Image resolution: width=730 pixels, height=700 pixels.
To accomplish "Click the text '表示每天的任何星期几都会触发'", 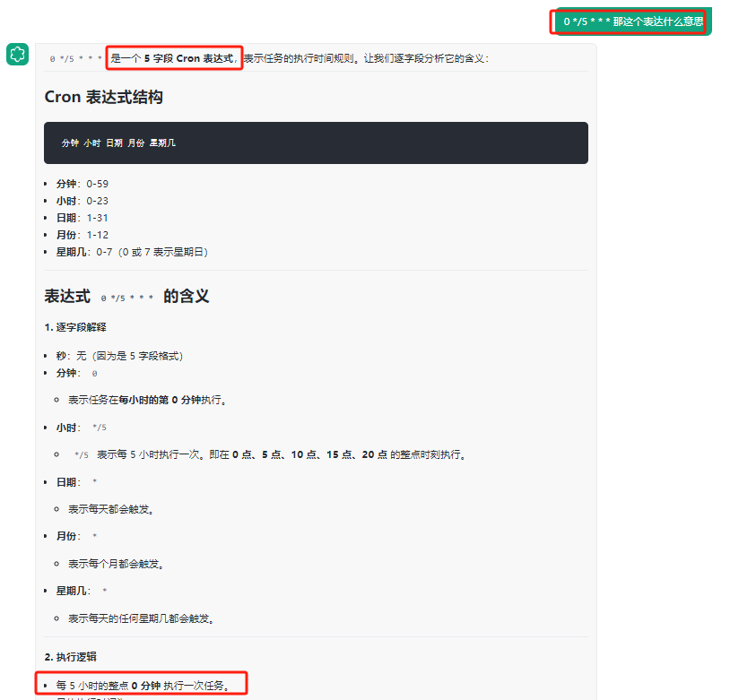I will point(141,618).
